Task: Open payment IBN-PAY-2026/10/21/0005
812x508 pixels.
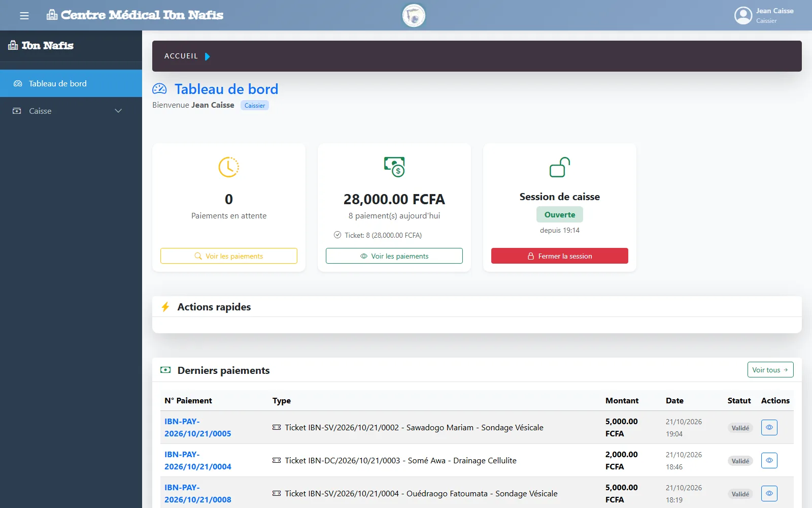Action: (198, 427)
